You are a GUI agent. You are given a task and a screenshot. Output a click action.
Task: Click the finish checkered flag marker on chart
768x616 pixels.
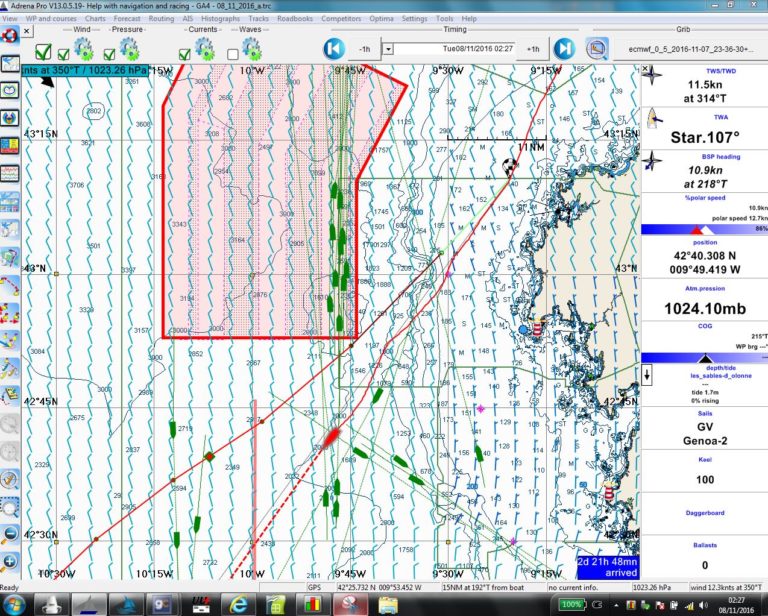510,167
